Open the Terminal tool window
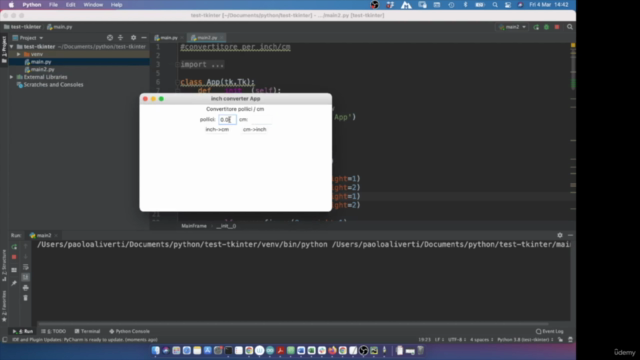Screen dimensions: 640x360 click(x=87, y=331)
